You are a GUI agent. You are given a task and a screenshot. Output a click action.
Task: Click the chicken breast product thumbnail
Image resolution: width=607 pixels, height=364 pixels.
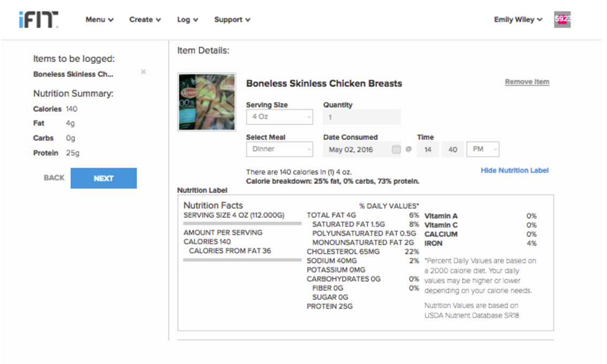207,102
